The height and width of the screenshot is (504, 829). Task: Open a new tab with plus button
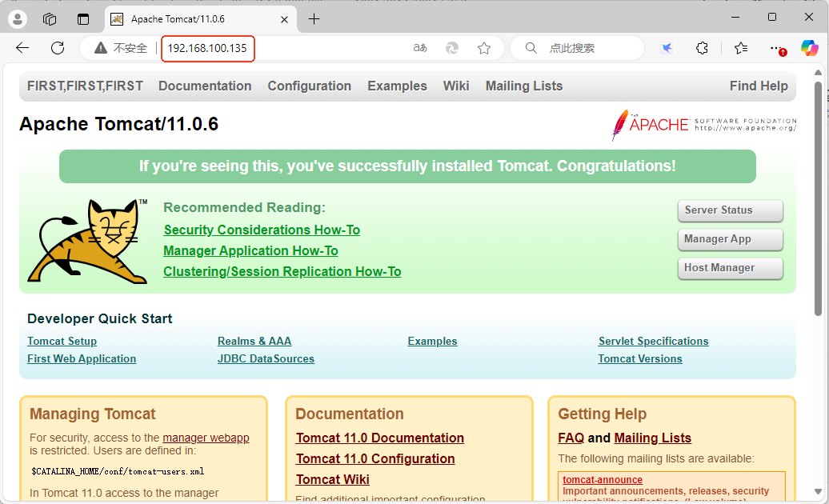click(314, 19)
